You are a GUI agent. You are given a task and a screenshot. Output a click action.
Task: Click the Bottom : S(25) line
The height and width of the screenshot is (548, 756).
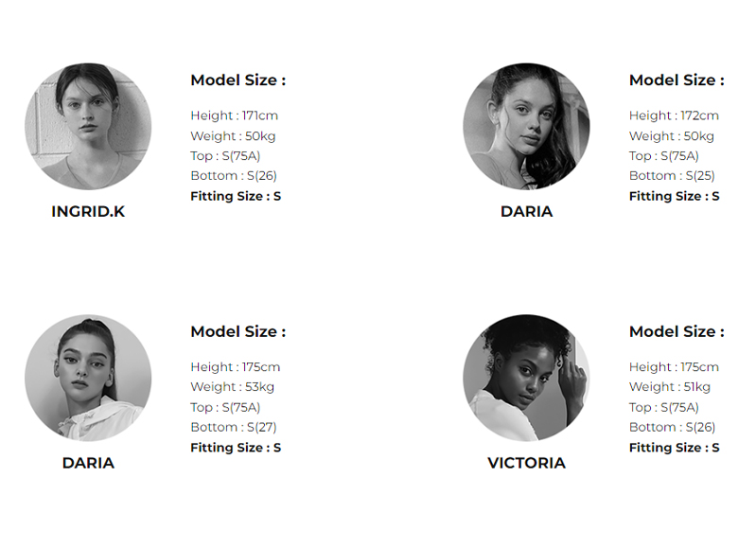[672, 176]
